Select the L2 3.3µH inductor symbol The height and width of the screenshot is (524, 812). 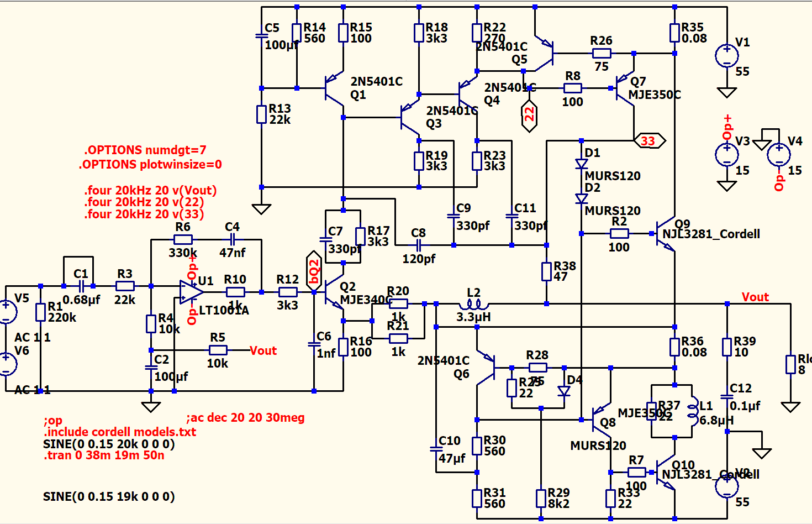[x=474, y=304]
